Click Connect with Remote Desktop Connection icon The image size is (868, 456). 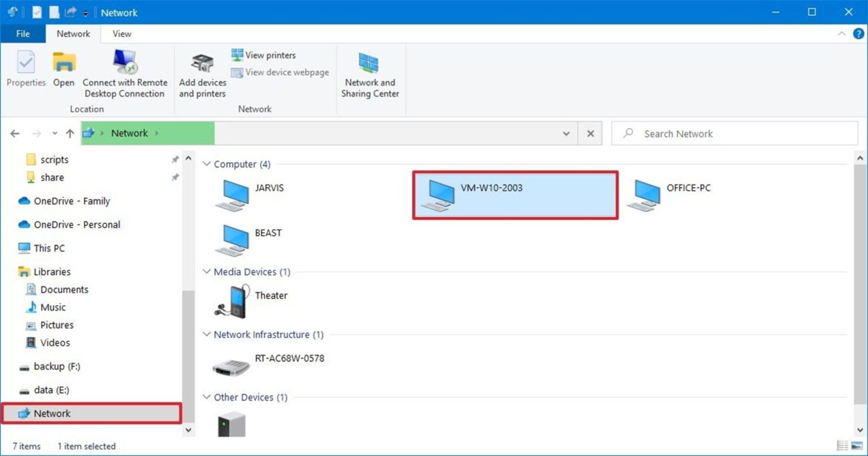125,62
